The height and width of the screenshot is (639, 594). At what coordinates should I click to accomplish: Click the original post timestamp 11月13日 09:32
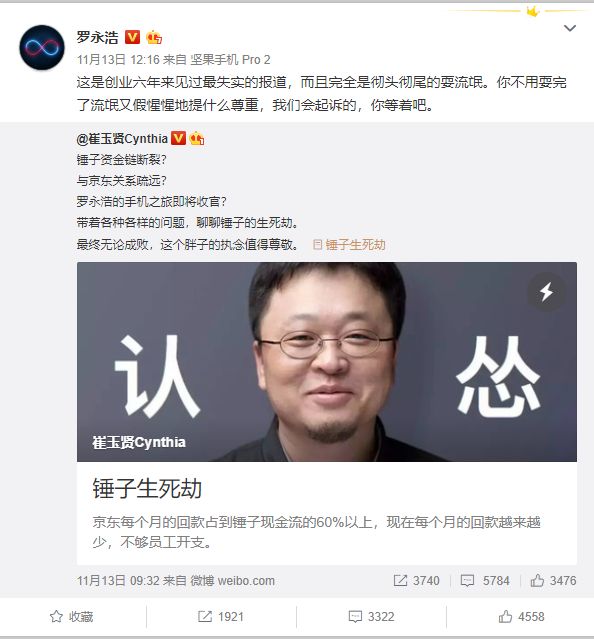118,581
